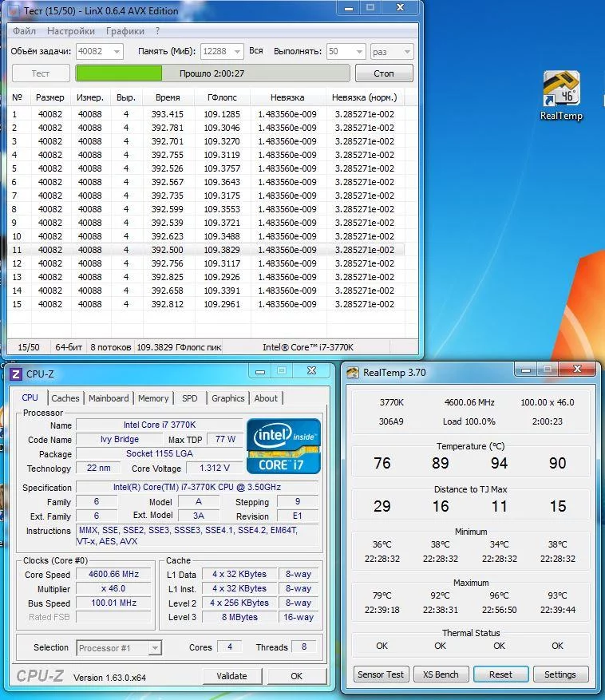Select row 1 with time 393.415
This screenshot has width=605, height=700.
point(206,114)
